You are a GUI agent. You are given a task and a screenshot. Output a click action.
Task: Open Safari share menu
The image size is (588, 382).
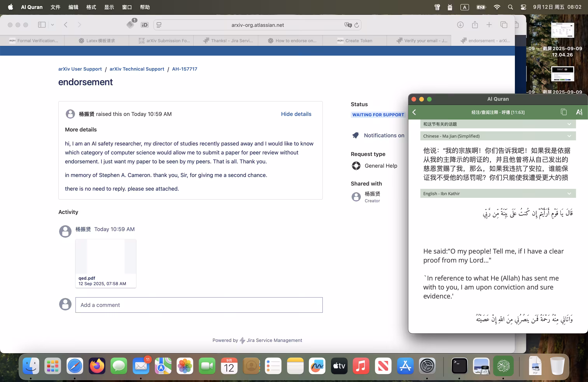(x=475, y=25)
